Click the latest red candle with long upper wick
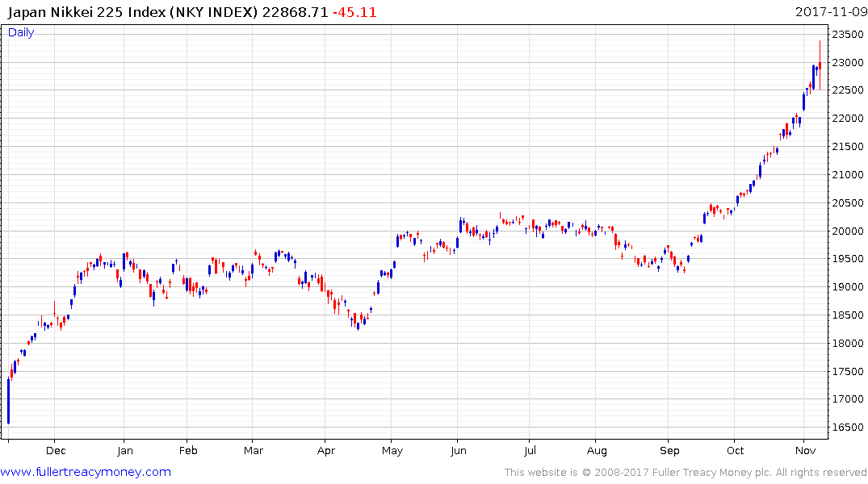The height and width of the screenshot is (484, 868). (820, 65)
